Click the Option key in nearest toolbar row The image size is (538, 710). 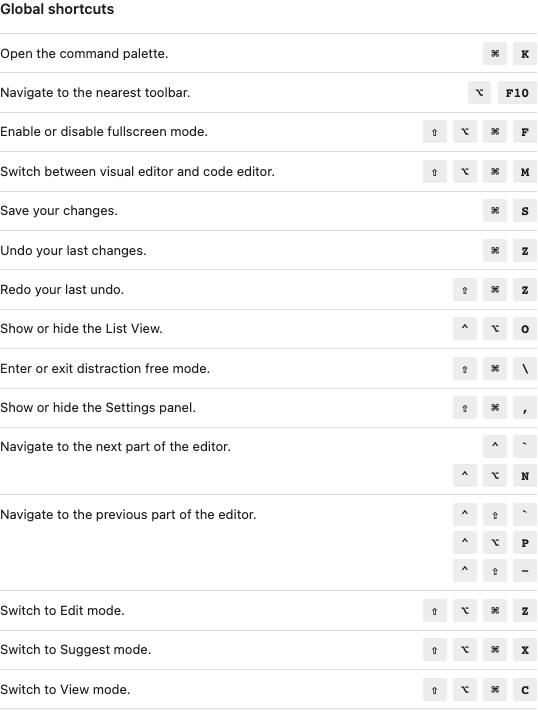(480, 93)
